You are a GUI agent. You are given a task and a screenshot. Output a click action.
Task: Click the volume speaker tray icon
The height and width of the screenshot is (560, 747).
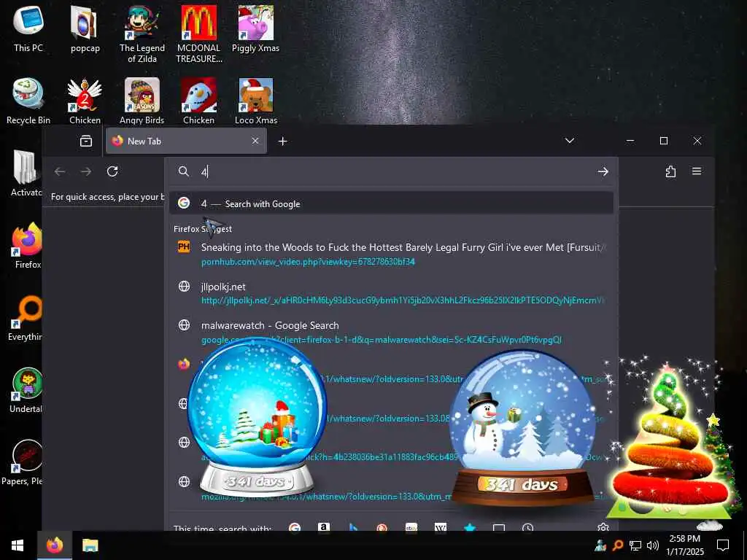click(x=653, y=545)
